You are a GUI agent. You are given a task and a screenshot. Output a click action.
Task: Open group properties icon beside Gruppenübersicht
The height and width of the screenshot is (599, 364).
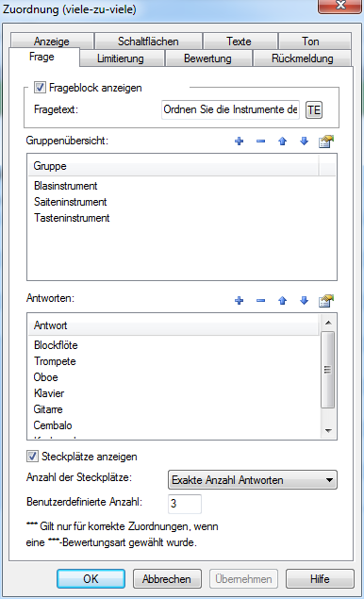coord(326,141)
